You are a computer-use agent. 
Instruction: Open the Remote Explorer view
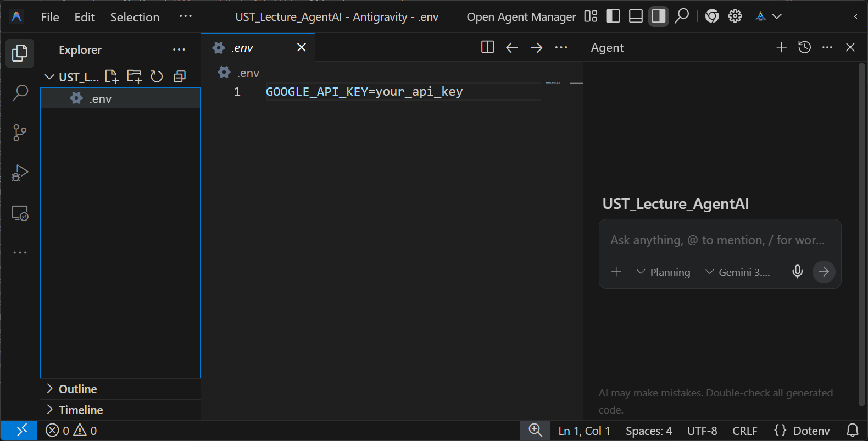[20, 213]
